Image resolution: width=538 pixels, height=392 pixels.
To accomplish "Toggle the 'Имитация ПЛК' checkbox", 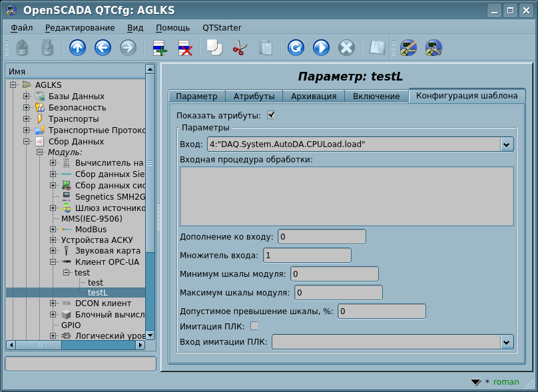I will coord(254,326).
